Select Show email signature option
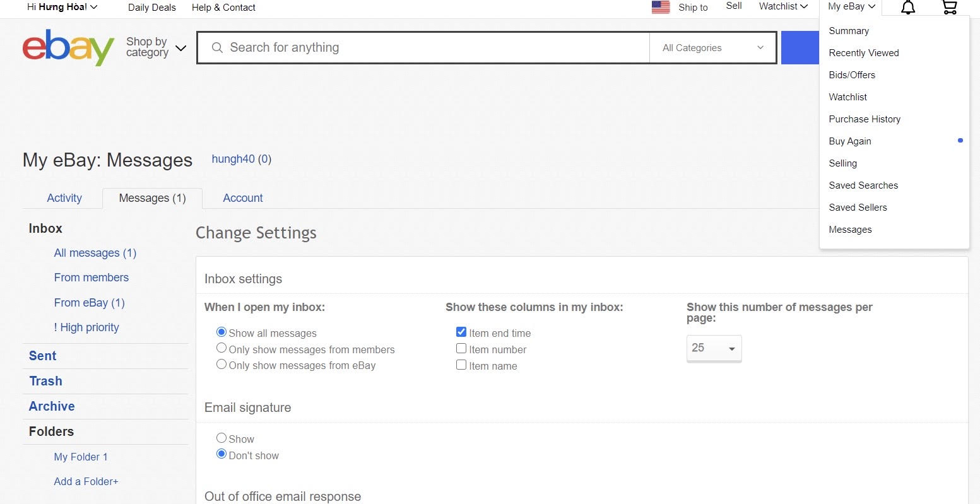Viewport: 980px width, 504px height. [x=221, y=438]
